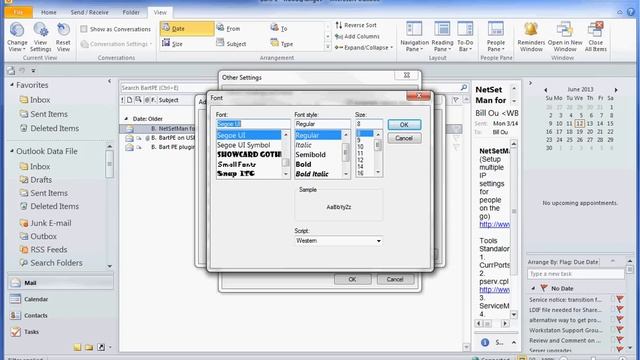The image size is (640, 360).
Task: Switch to Mail in navigation pane
Action: (x=60, y=283)
